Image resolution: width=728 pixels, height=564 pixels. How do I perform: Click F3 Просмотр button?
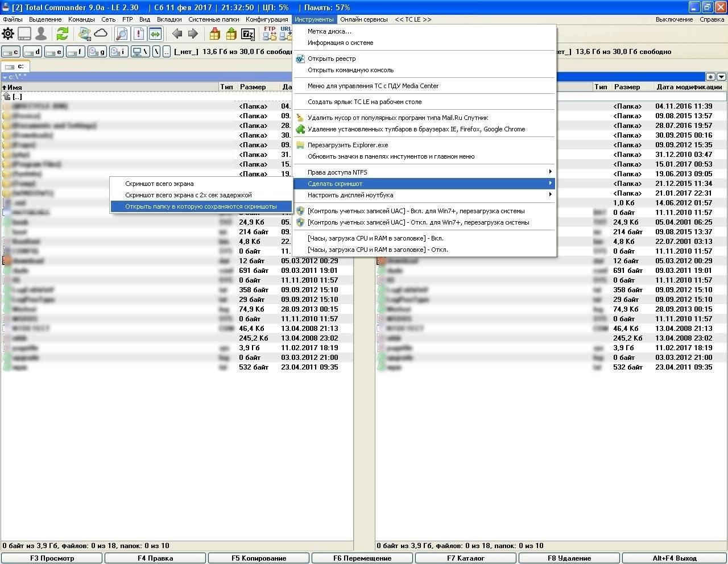click(x=52, y=558)
